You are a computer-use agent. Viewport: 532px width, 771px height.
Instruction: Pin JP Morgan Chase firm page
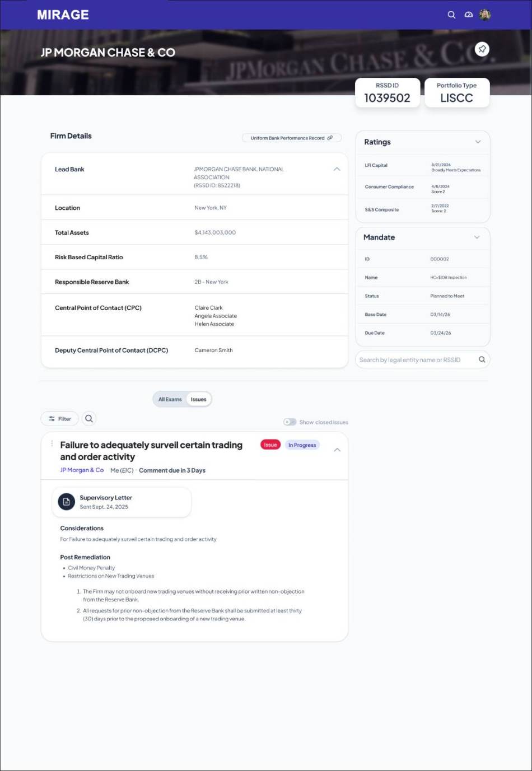pos(482,49)
